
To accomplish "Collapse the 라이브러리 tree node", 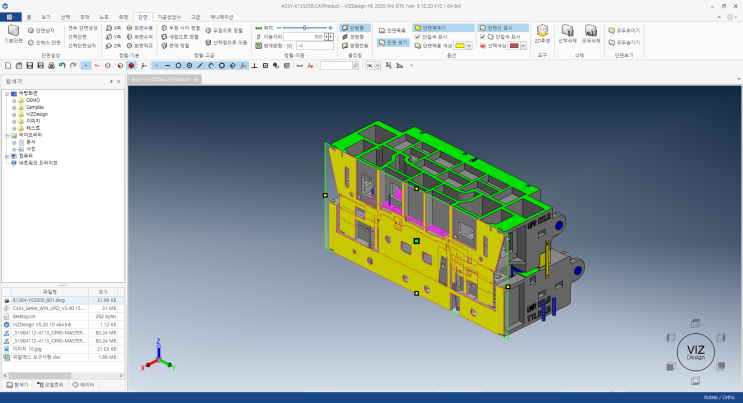I will coord(7,136).
